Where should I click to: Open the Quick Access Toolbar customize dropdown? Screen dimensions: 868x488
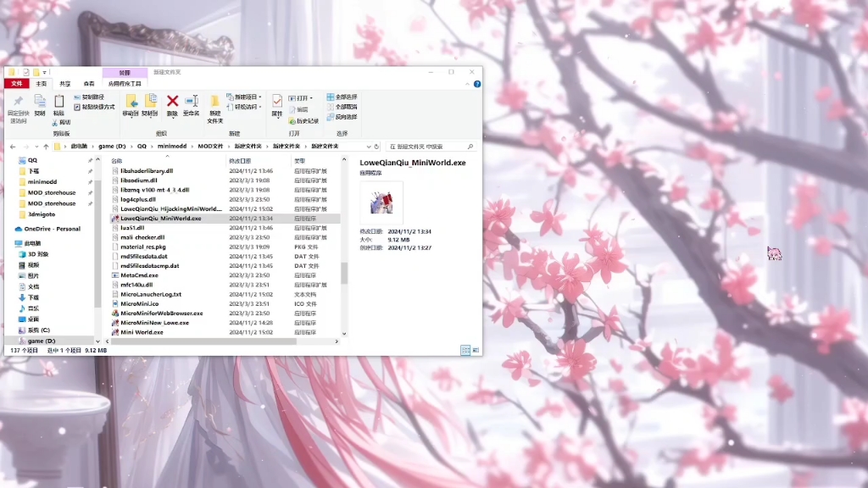click(45, 73)
